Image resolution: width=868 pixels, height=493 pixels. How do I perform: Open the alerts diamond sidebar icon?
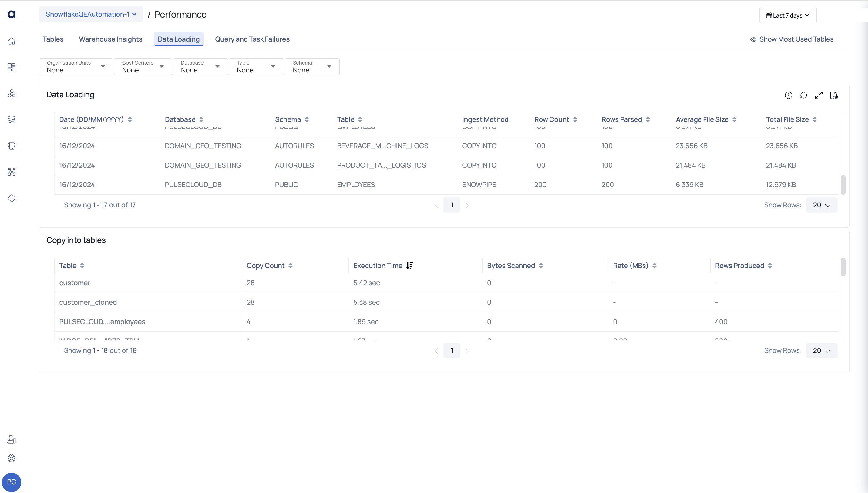coord(12,198)
